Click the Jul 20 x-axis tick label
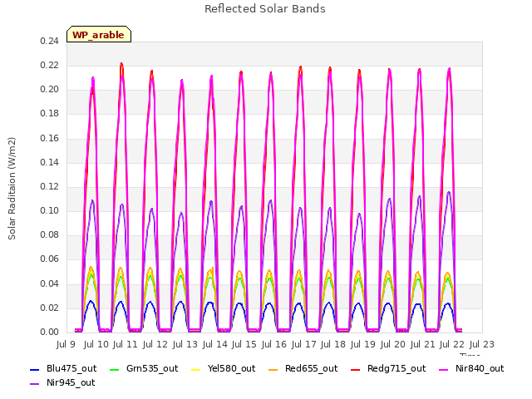 click(x=393, y=344)
